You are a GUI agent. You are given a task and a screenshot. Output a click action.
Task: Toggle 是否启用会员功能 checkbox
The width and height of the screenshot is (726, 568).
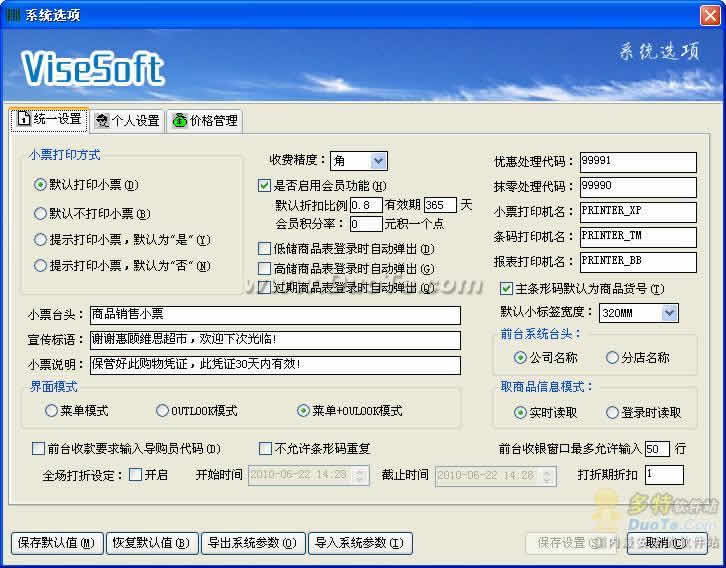point(264,186)
